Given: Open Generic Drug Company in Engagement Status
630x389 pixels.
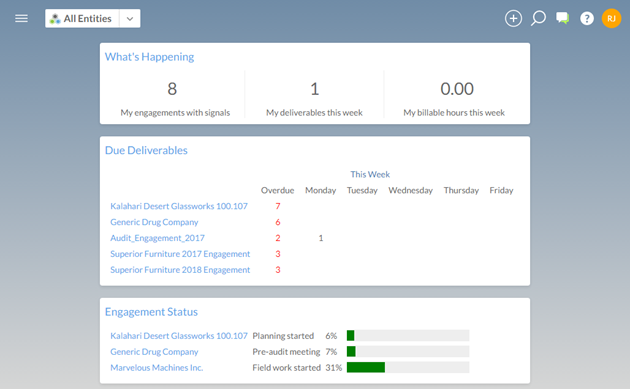Looking at the screenshot, I should [154, 352].
